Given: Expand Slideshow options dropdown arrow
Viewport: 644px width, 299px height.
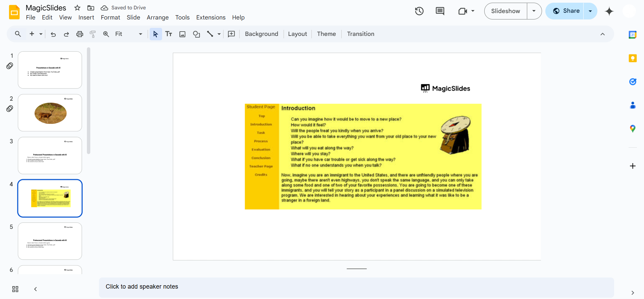Looking at the screenshot, I should pos(534,11).
